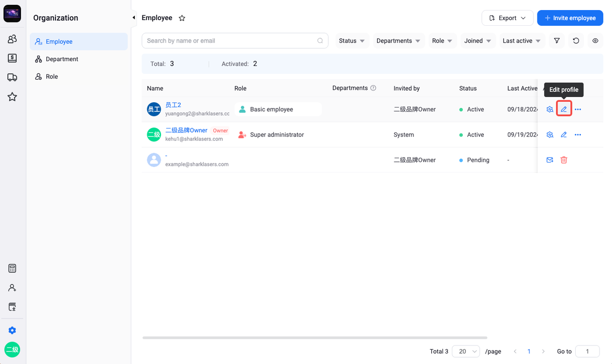Click the Pending status in the third row

[x=474, y=160]
